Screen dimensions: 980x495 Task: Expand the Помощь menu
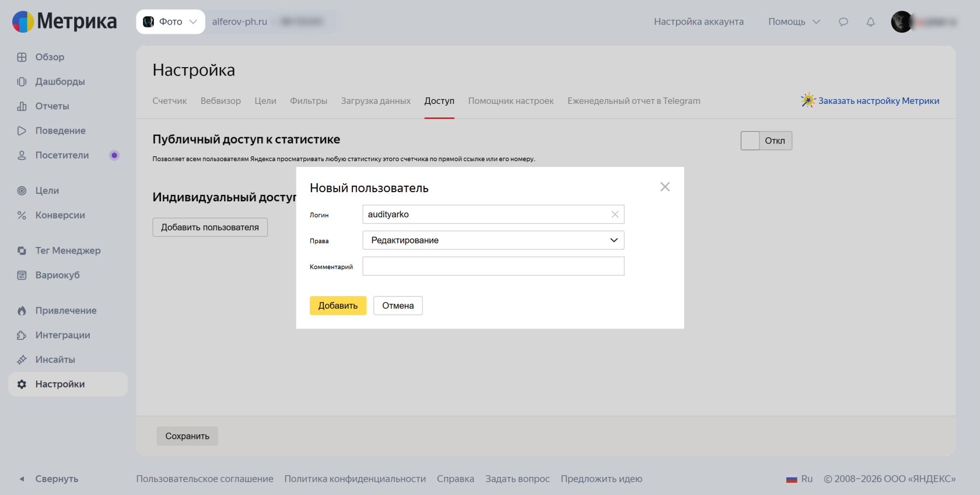pyautogui.click(x=794, y=22)
